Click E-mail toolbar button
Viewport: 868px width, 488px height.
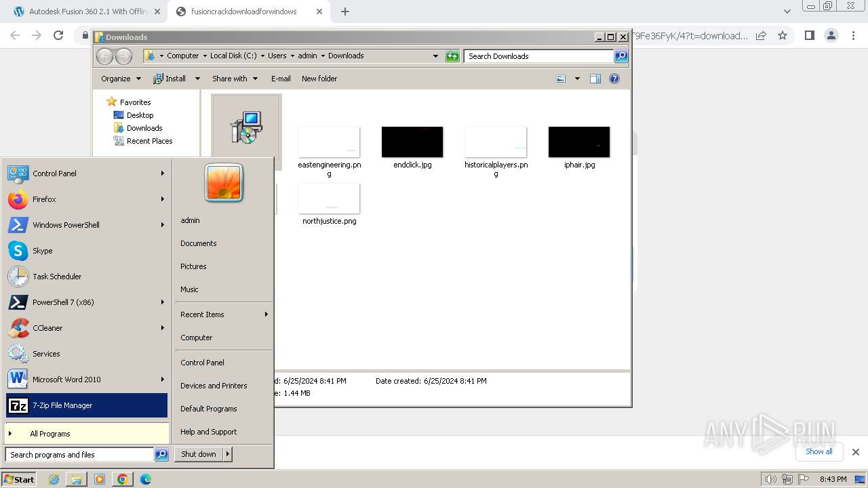tap(281, 79)
